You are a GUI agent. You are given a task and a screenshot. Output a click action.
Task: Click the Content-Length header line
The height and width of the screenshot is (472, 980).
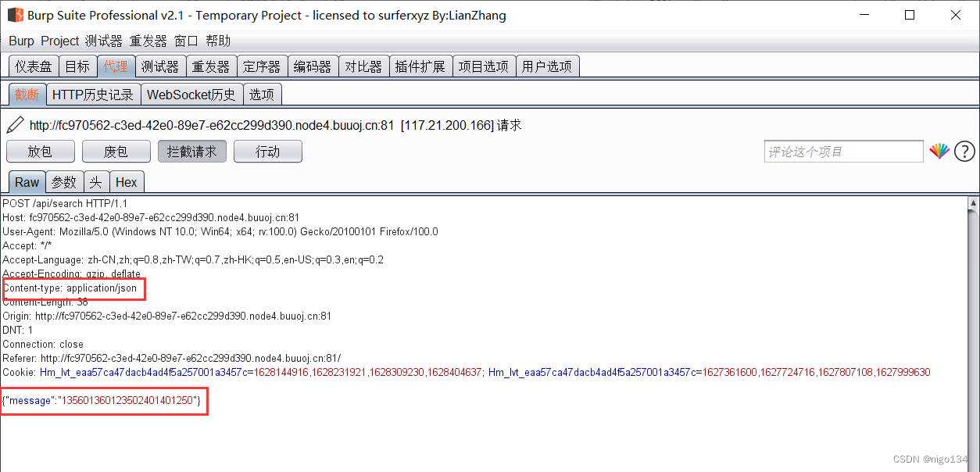pyautogui.click(x=45, y=302)
